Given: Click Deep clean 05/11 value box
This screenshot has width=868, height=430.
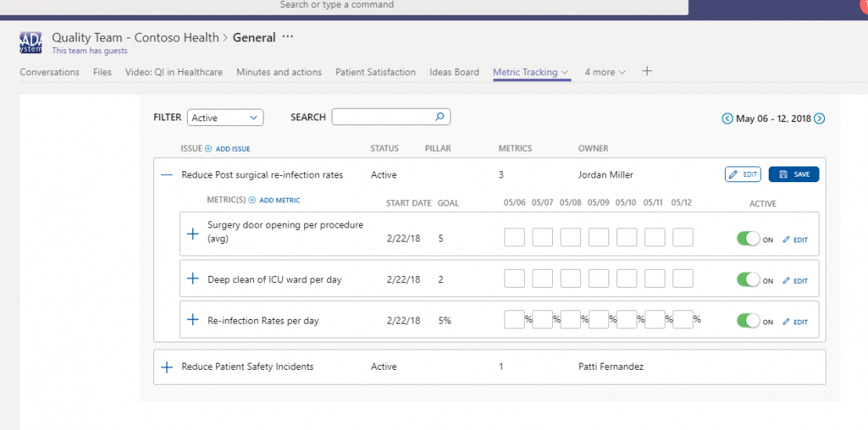Looking at the screenshot, I should (655, 278).
